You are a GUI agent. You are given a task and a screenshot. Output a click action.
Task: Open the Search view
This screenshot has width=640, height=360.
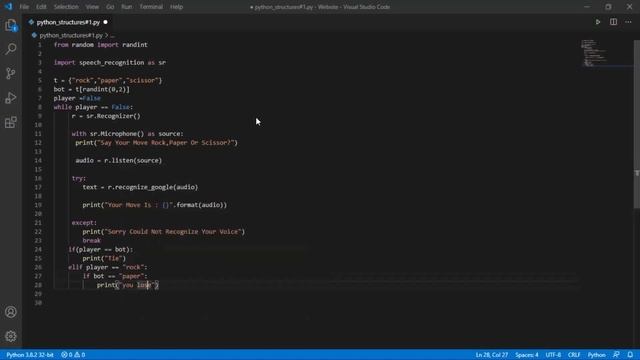pyautogui.click(x=11, y=49)
